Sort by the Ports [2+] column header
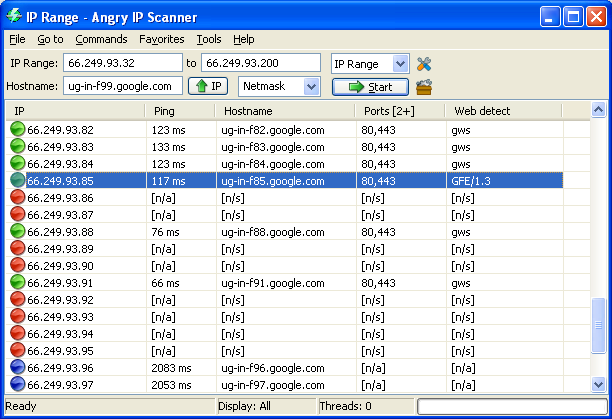Viewport: 612px width, 419px height. [x=400, y=111]
